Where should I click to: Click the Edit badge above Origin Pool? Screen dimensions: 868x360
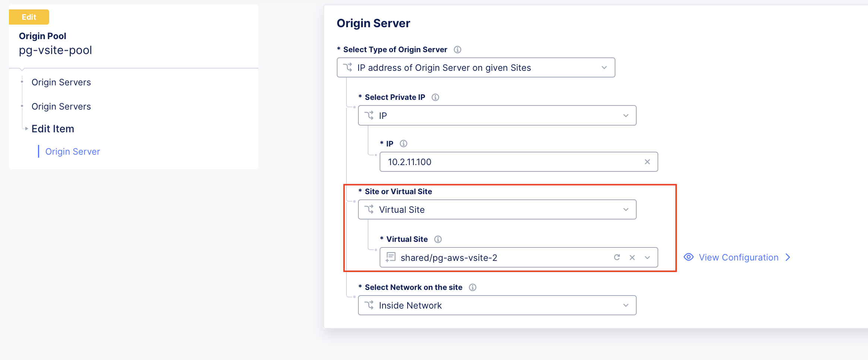click(x=29, y=17)
